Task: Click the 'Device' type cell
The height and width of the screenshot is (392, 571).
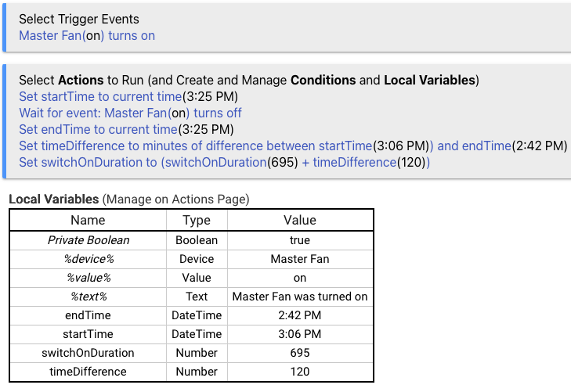Action: click(197, 259)
